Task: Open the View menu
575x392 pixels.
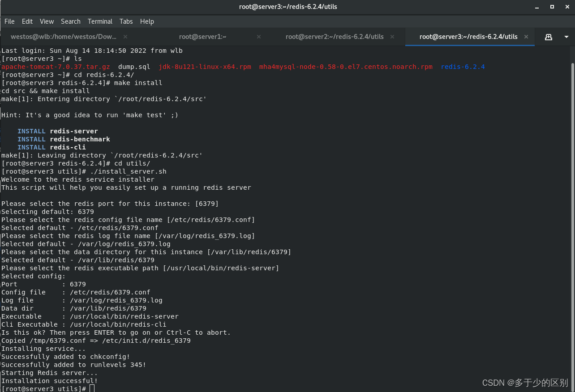Action: tap(47, 21)
